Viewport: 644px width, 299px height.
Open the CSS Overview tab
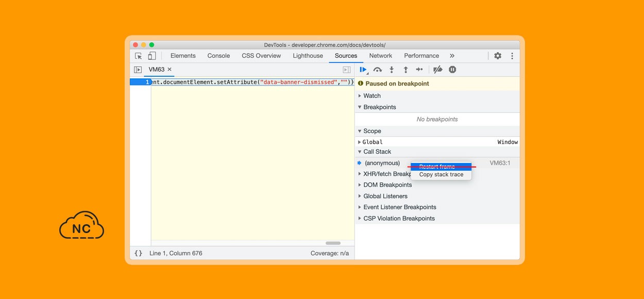[x=261, y=56]
